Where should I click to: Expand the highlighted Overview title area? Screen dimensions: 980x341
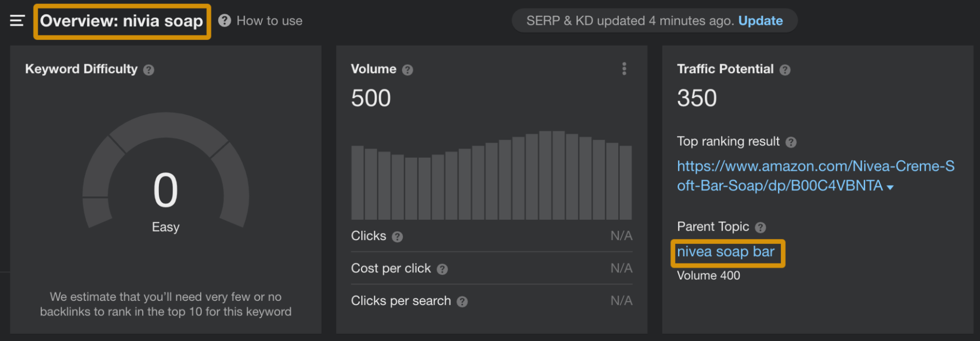[x=121, y=21]
